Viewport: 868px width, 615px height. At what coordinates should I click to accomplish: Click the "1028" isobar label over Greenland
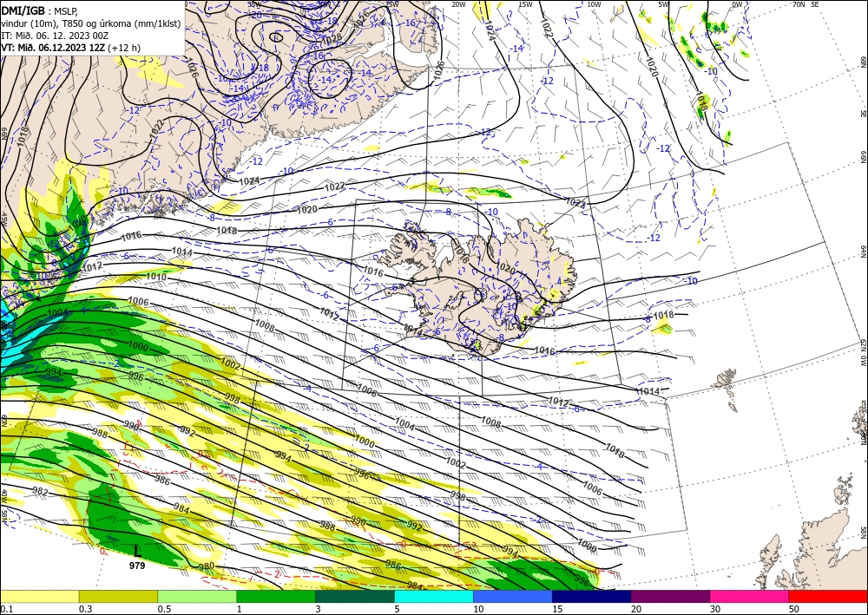(x=331, y=39)
